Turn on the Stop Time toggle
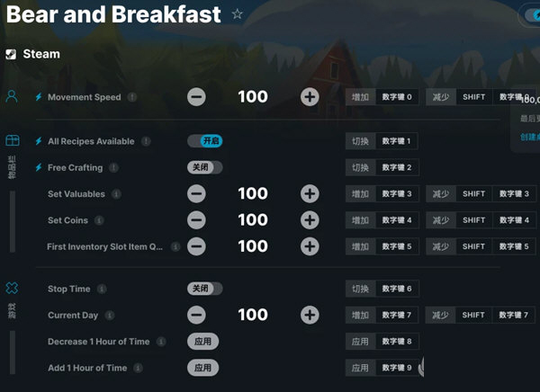 [x=204, y=289]
